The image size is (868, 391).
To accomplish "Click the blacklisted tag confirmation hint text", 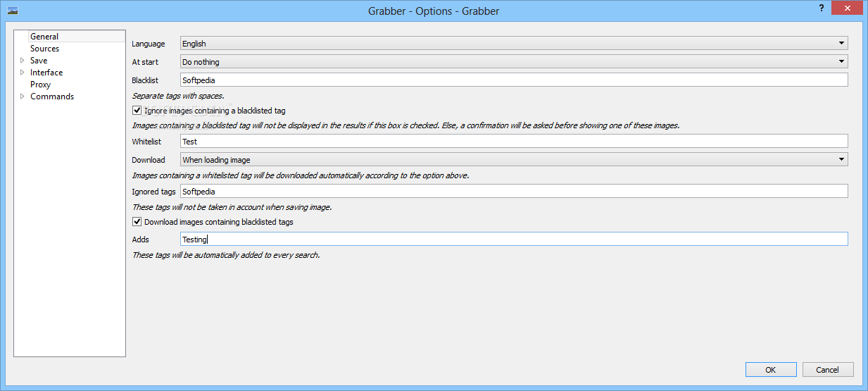I will point(405,125).
